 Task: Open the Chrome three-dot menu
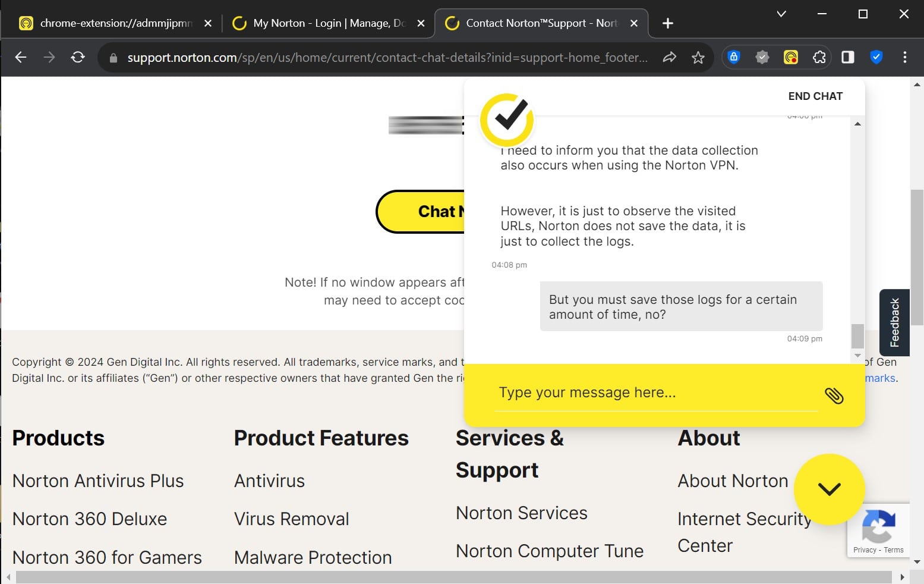pyautogui.click(x=905, y=57)
